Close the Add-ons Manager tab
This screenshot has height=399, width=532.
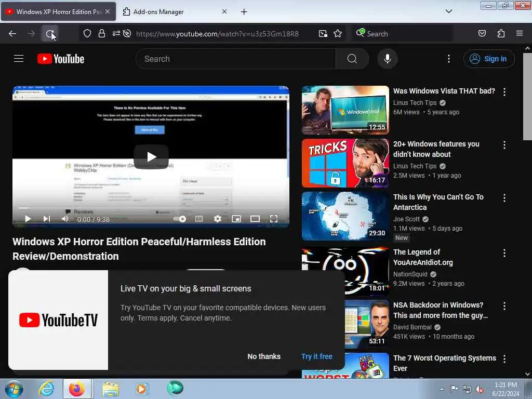coord(224,11)
